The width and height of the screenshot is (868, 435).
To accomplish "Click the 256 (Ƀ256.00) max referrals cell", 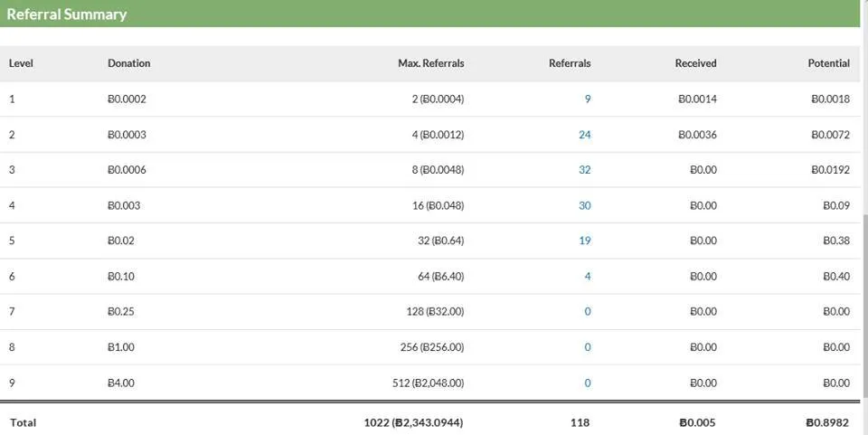I will 432,347.
